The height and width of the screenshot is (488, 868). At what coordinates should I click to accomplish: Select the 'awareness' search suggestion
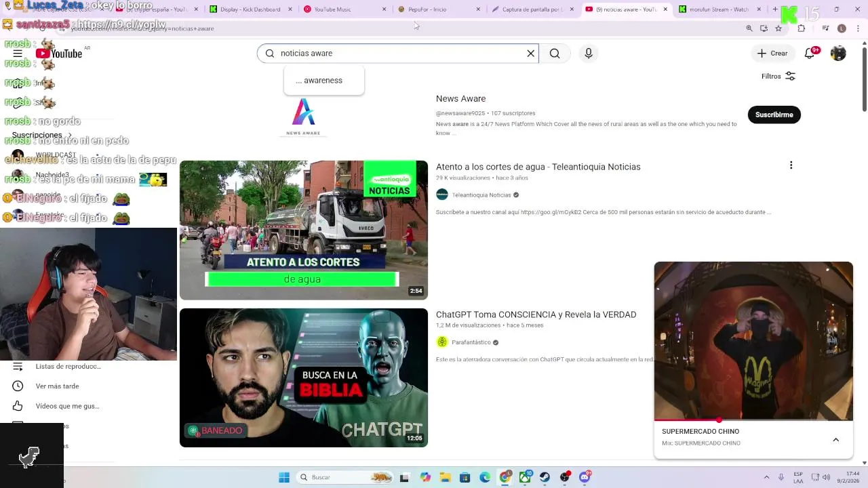(x=323, y=81)
